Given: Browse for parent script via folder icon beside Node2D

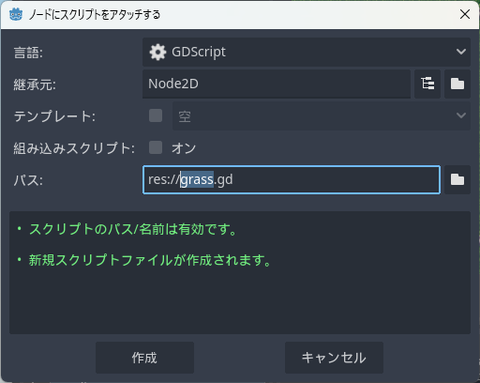Looking at the screenshot, I should 457,84.
